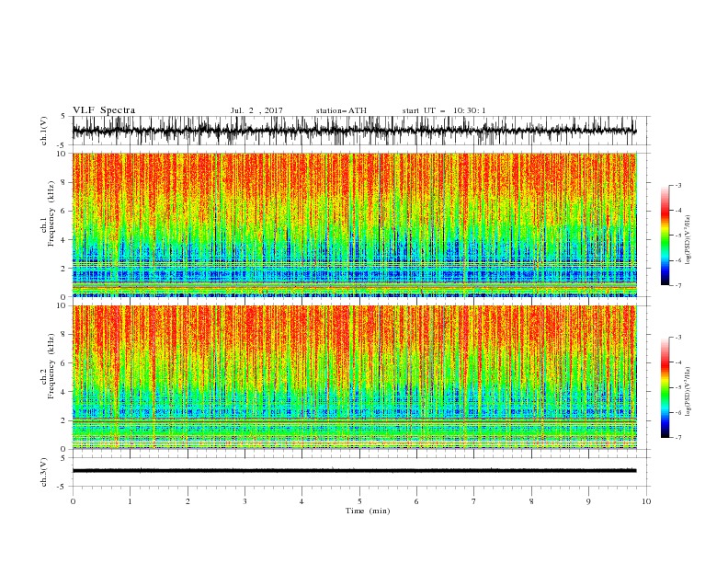The width and height of the screenshot is (728, 563).
Task: Click the 'Time (min)' axis label
Action: pyautogui.click(x=368, y=511)
